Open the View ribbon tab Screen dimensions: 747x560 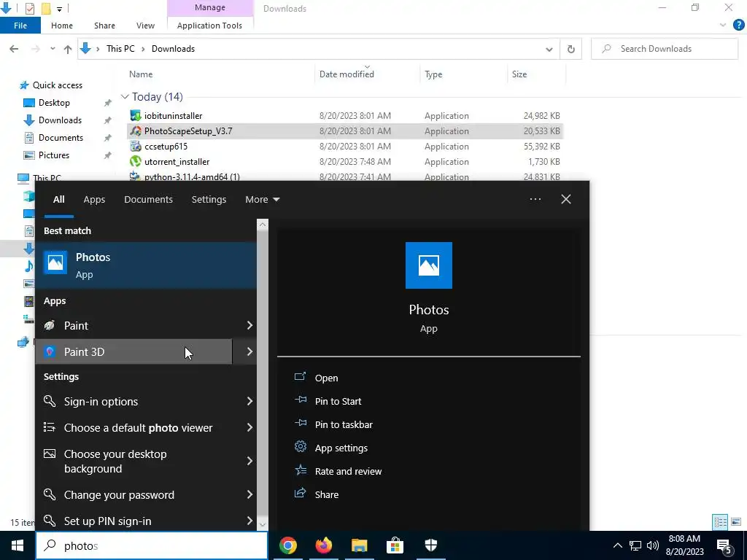[x=145, y=26]
